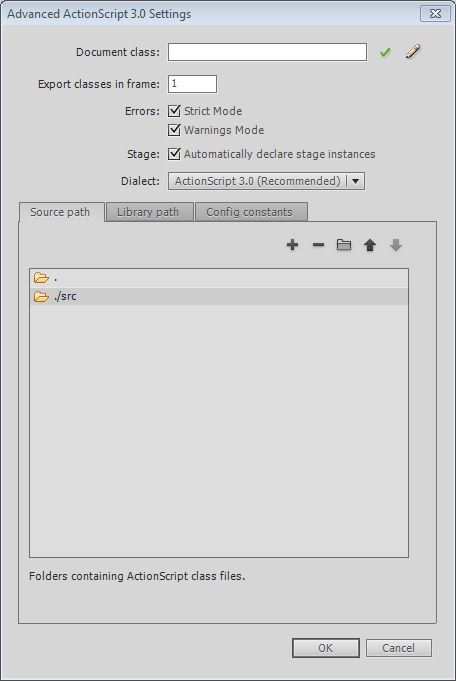Add new source path with plus icon
456x681 pixels.
pyautogui.click(x=292, y=245)
